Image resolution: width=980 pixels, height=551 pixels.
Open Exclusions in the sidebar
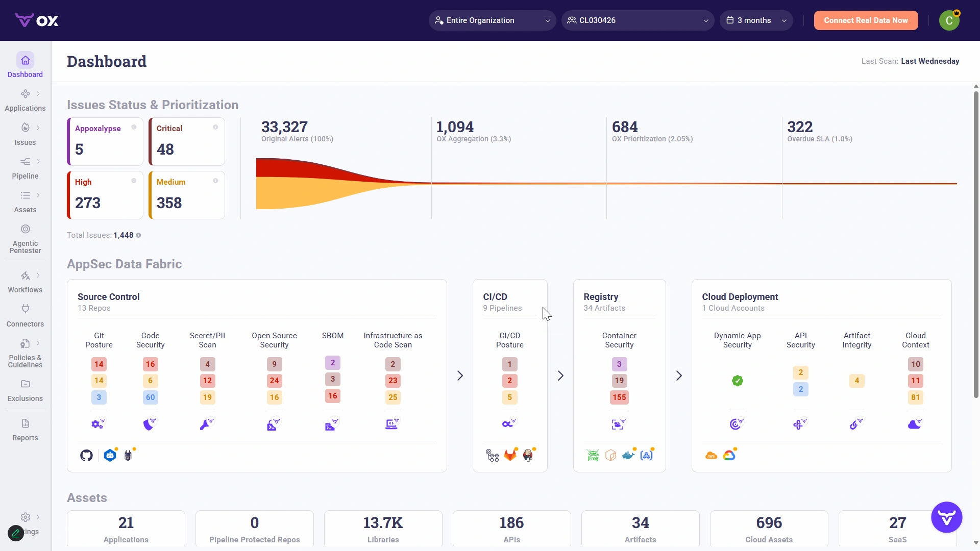click(25, 390)
